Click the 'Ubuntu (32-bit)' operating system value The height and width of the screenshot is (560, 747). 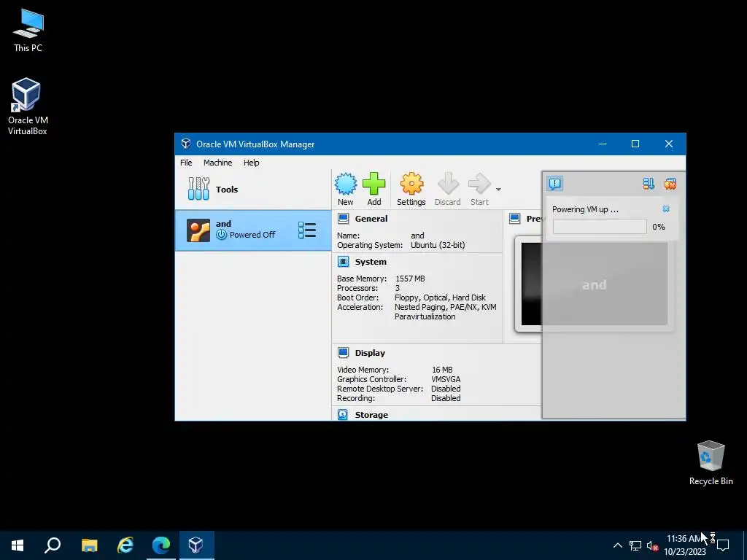(438, 245)
